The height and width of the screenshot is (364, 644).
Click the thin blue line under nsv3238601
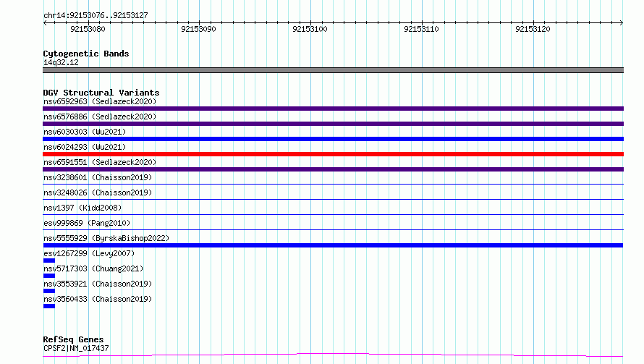pyautogui.click(x=333, y=184)
